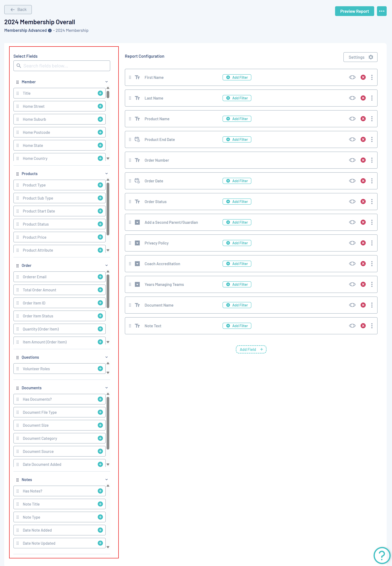Image resolution: width=392 pixels, height=566 pixels.
Task: Click info icon beside Membership Advanced
Action: (x=50, y=31)
